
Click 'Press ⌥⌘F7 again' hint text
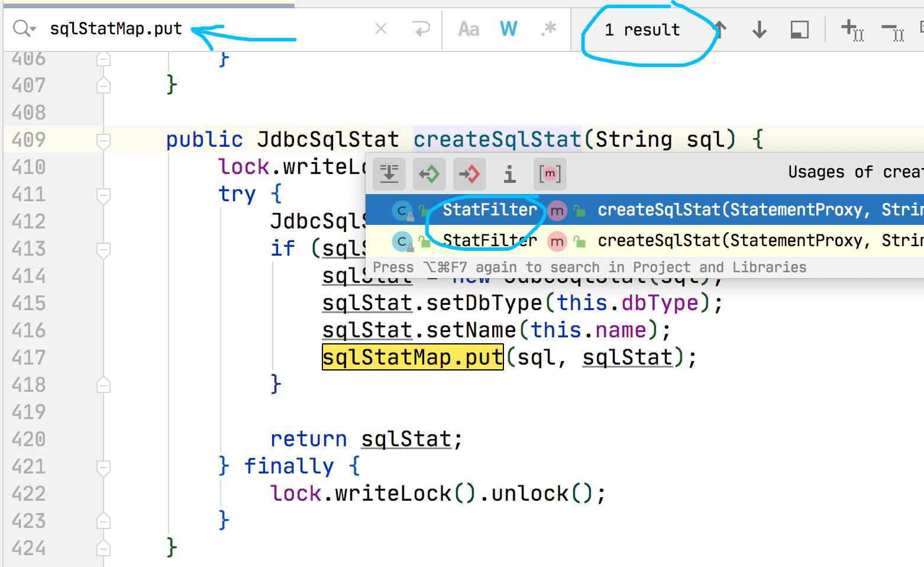pyautogui.click(x=589, y=268)
